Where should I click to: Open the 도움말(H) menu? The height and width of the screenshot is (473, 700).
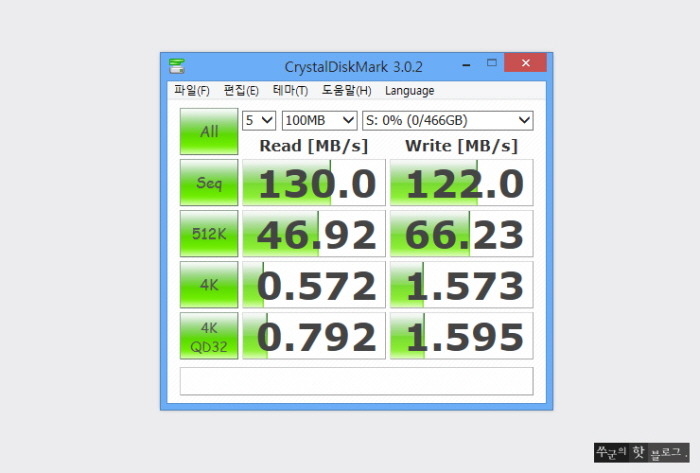346,91
